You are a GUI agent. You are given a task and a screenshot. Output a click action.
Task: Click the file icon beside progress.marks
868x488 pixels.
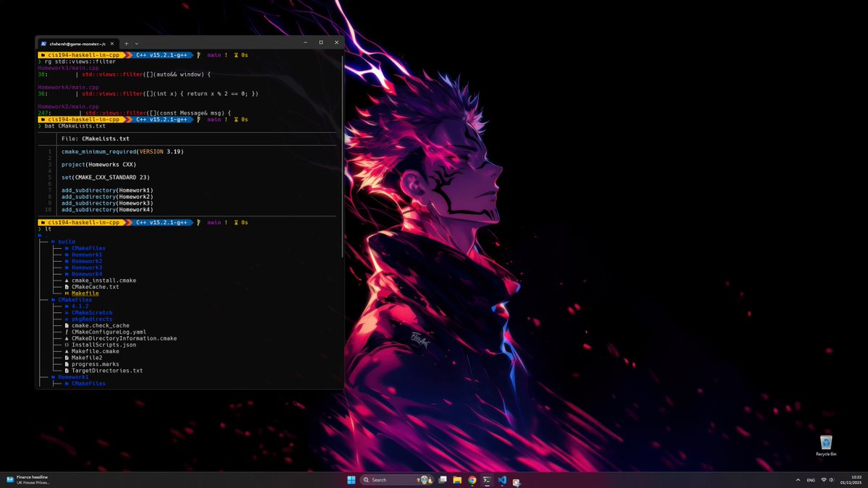coord(67,364)
